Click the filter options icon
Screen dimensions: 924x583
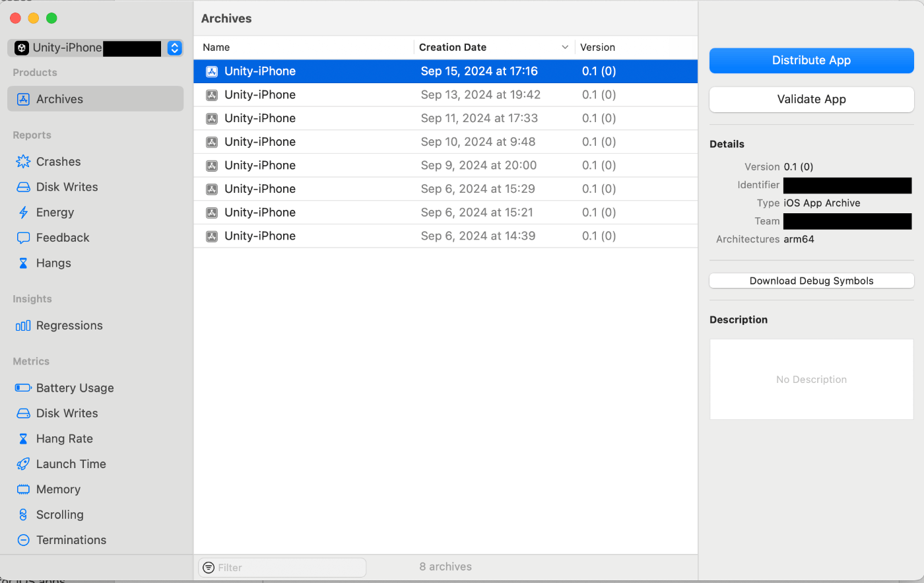tap(209, 568)
